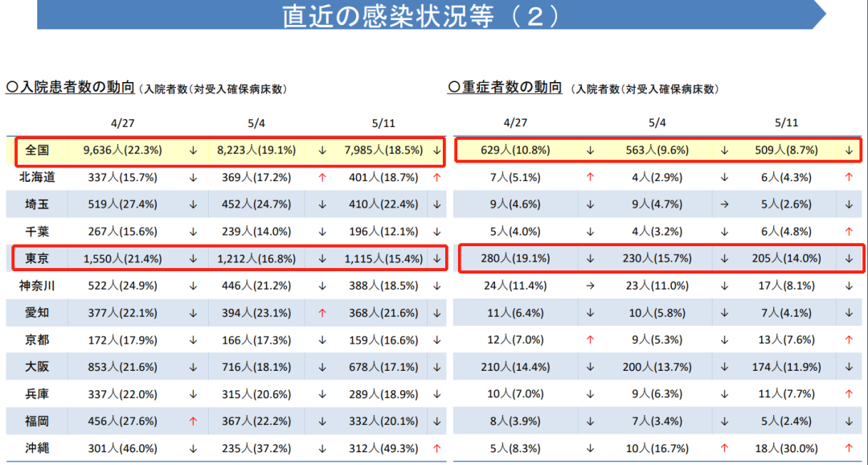Select the cell 8人(3.9%)
Screen dimensions: 868x465
coord(515,421)
